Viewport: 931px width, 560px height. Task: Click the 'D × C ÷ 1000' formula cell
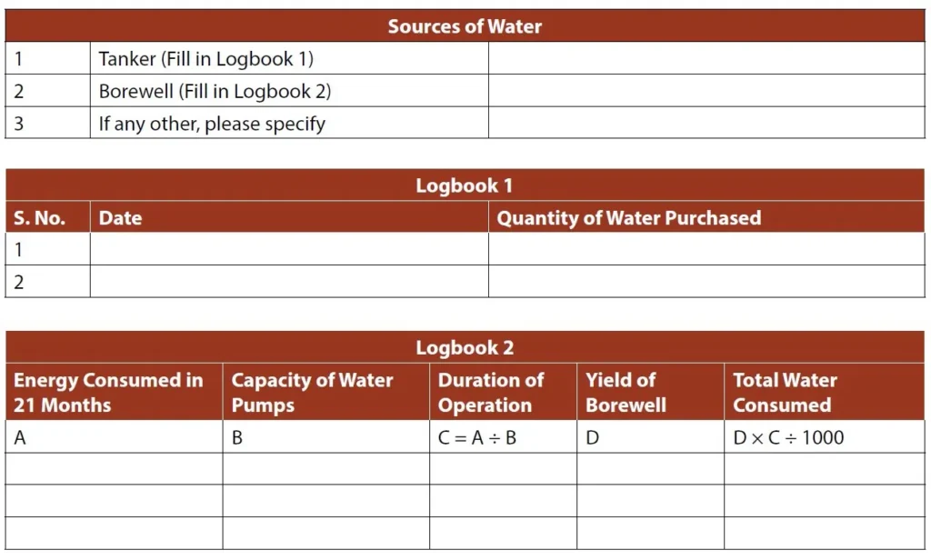pyautogui.click(x=824, y=437)
